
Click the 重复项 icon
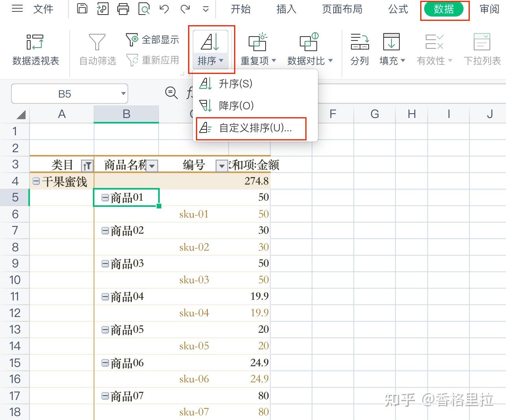pos(258,42)
